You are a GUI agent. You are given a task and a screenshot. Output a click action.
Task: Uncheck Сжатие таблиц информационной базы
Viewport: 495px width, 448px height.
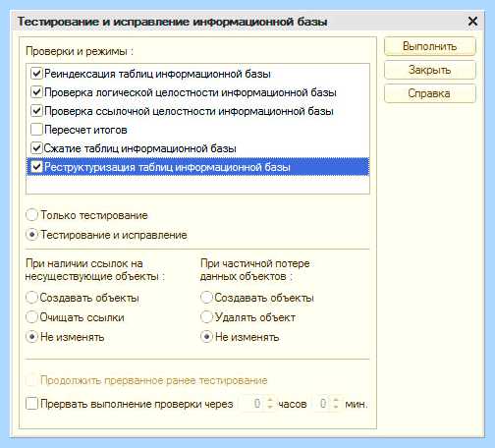[x=36, y=148]
